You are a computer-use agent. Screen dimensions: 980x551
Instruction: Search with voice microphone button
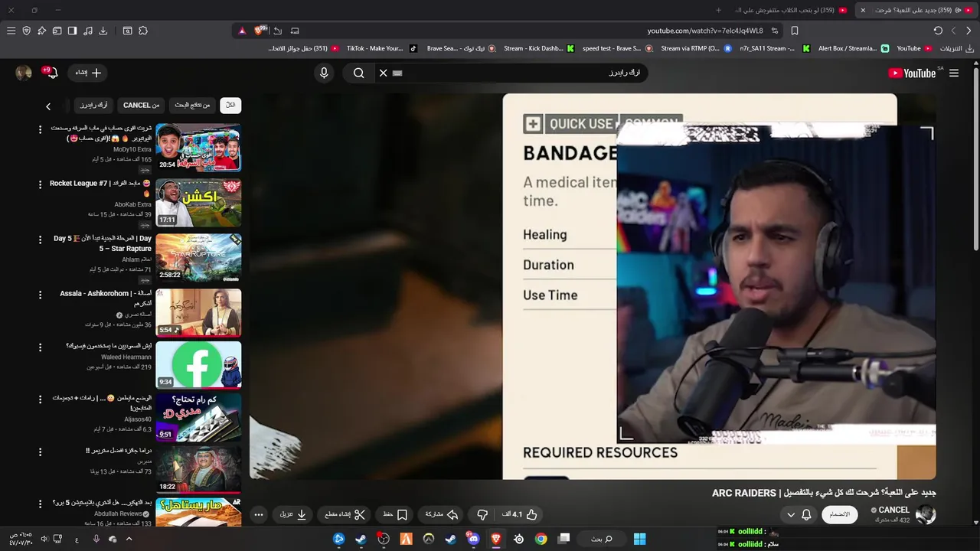(324, 73)
